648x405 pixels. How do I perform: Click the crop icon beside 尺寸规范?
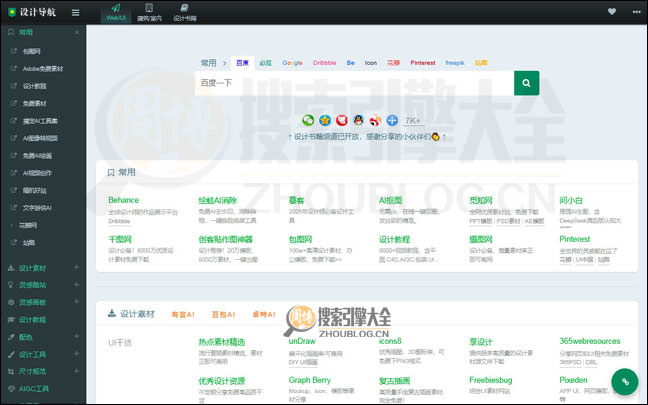coord(11,372)
